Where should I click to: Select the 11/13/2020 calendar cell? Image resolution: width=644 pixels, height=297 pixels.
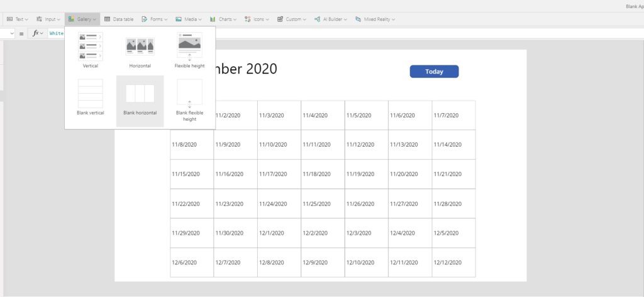pos(410,145)
